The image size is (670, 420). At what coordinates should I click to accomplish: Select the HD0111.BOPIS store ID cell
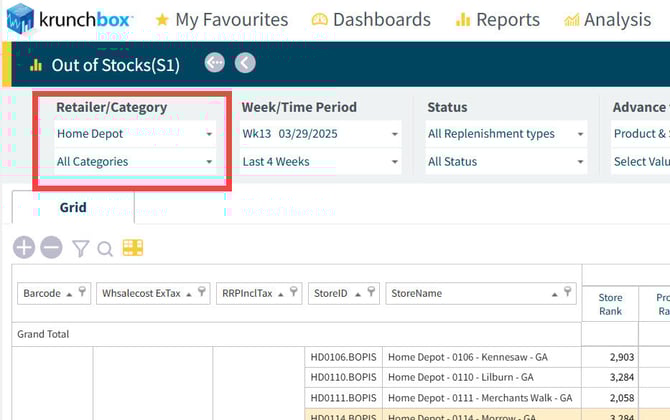click(344, 398)
